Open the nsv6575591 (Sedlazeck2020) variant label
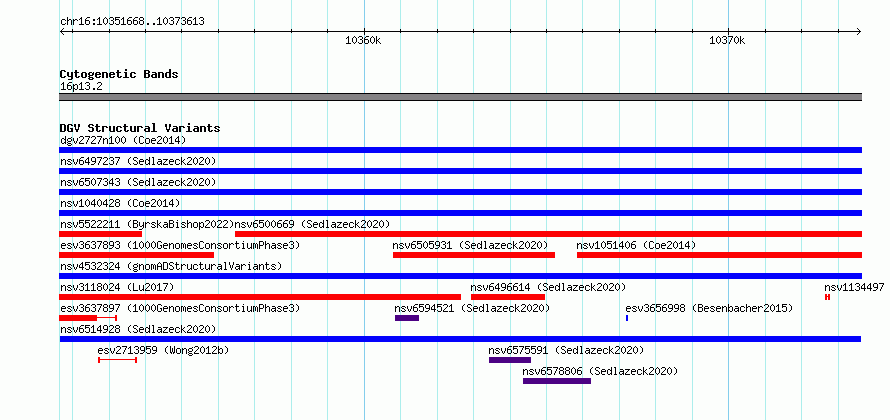The height and width of the screenshot is (420, 890). pos(566,350)
